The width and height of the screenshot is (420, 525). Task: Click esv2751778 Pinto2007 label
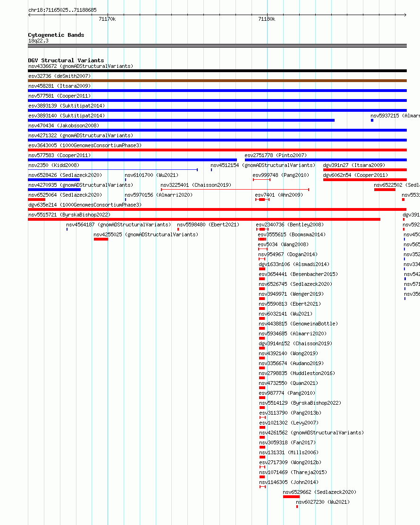(276, 155)
